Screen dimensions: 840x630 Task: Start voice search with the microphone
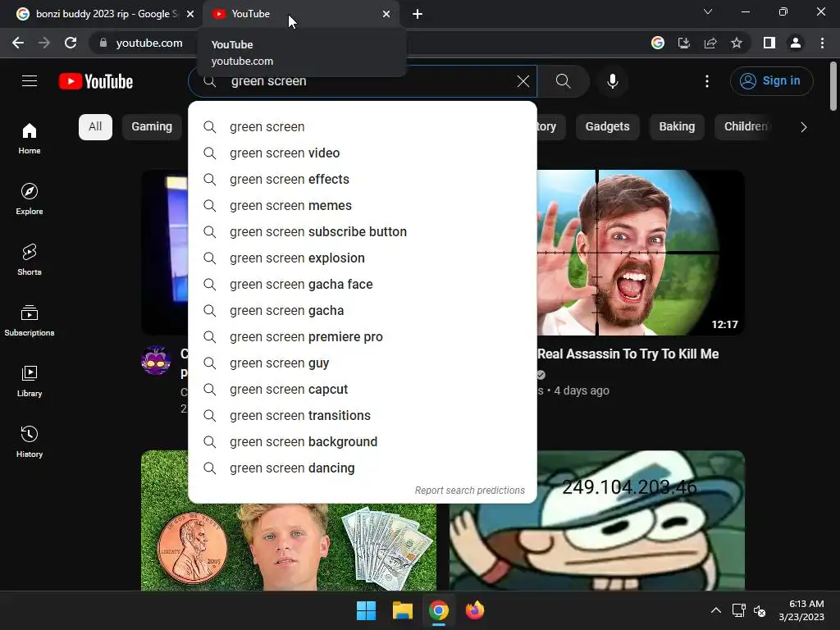click(612, 81)
